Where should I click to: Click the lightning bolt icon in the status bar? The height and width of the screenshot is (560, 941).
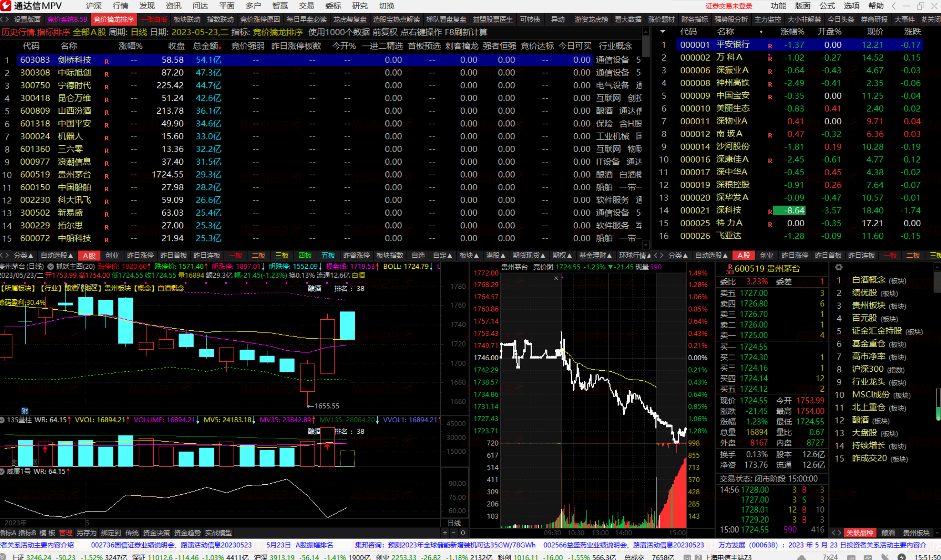[x=902, y=558]
